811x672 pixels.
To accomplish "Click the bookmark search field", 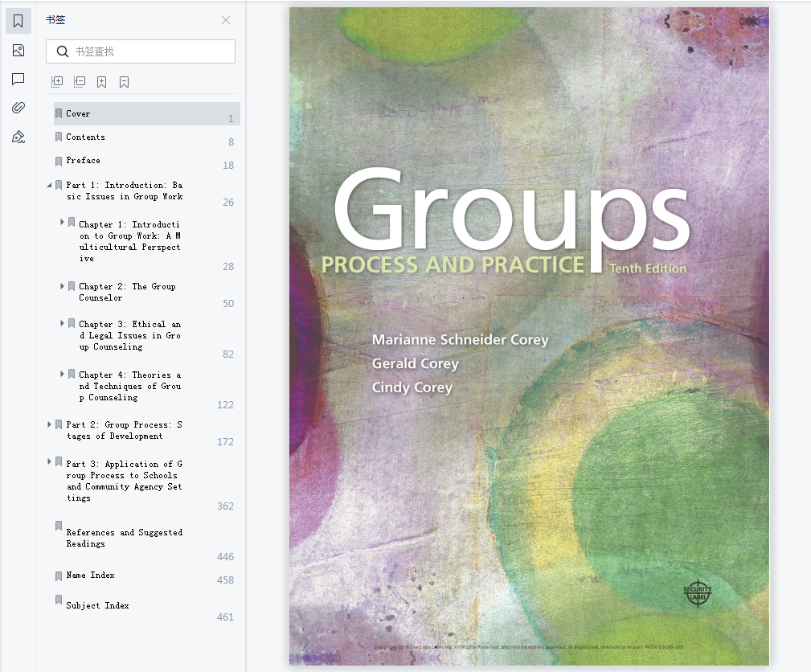I will click(141, 51).
